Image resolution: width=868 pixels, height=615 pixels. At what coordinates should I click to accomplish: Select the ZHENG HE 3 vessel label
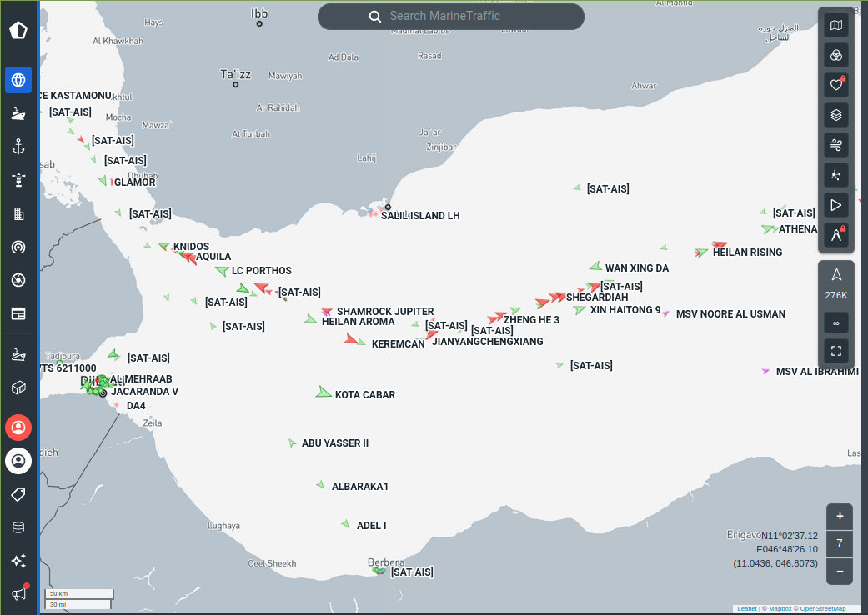pos(531,320)
